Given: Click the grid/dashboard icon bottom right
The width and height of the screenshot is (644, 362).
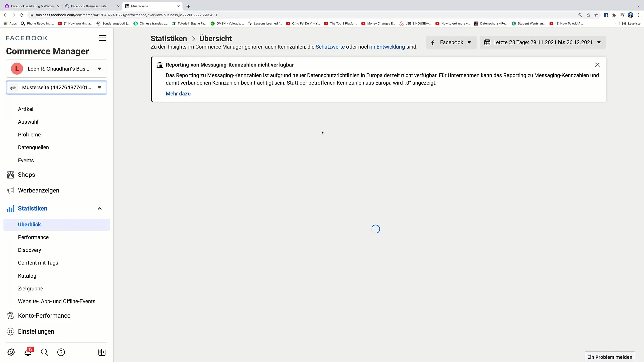Looking at the screenshot, I should [x=102, y=352].
